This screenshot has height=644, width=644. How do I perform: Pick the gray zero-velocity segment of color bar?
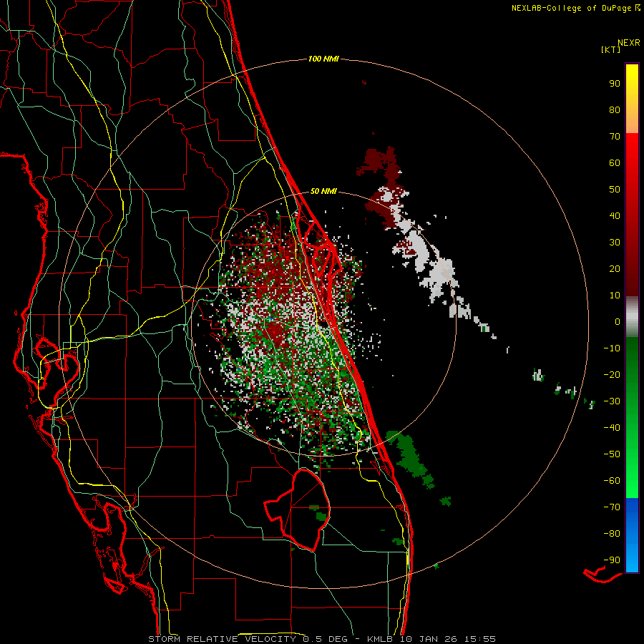tap(632, 317)
